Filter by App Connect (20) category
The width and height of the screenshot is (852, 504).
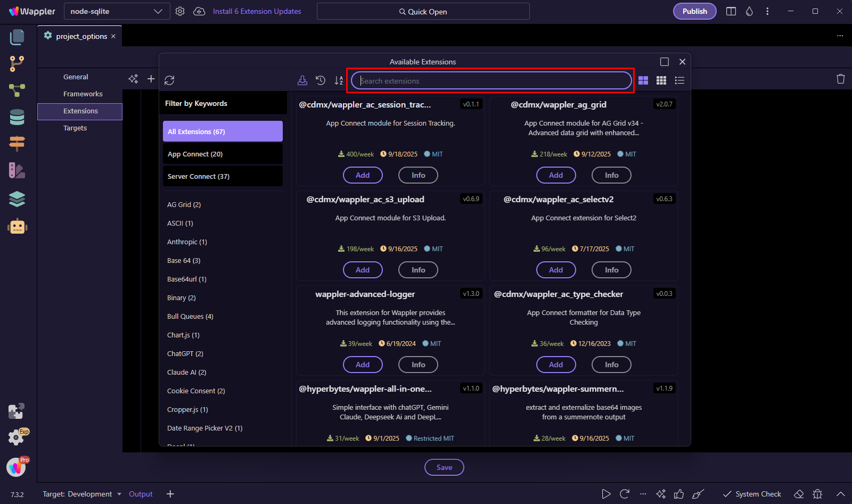pos(223,154)
